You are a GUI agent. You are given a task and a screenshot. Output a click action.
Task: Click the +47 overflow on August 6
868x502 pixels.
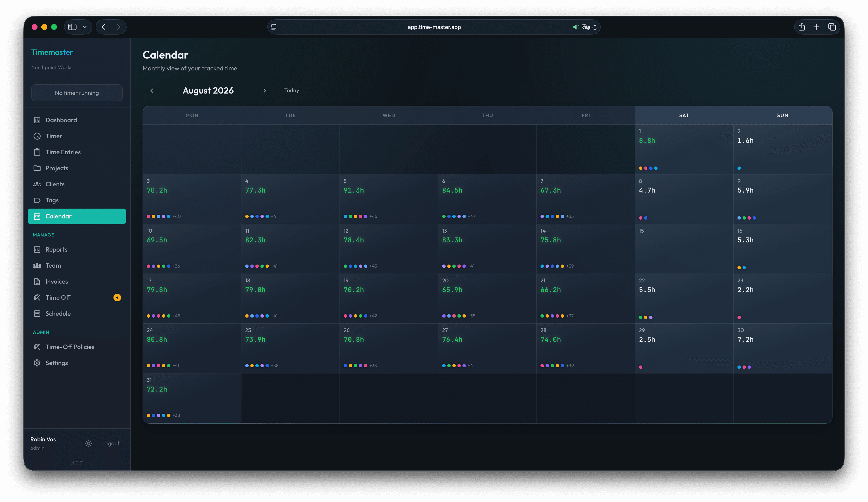[x=472, y=217]
